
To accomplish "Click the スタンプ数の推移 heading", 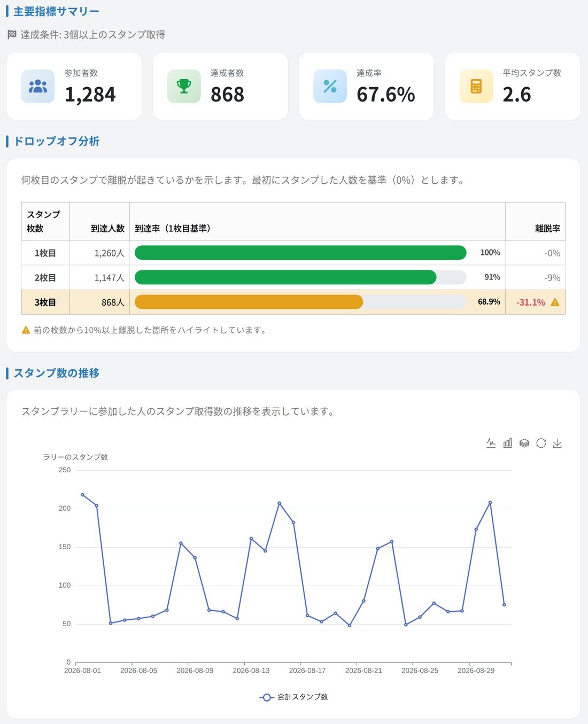I will click(57, 373).
